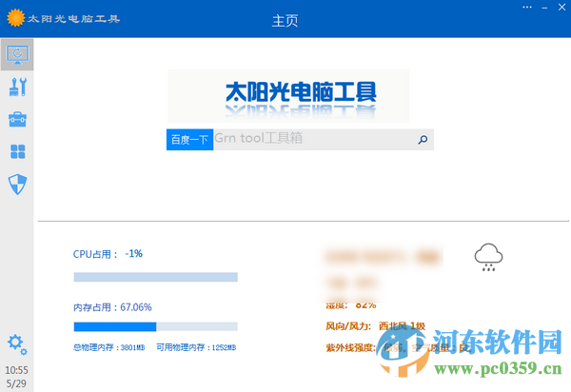Open the four-squares app grid icon
Viewport: 571px width, 392px height.
[18, 151]
